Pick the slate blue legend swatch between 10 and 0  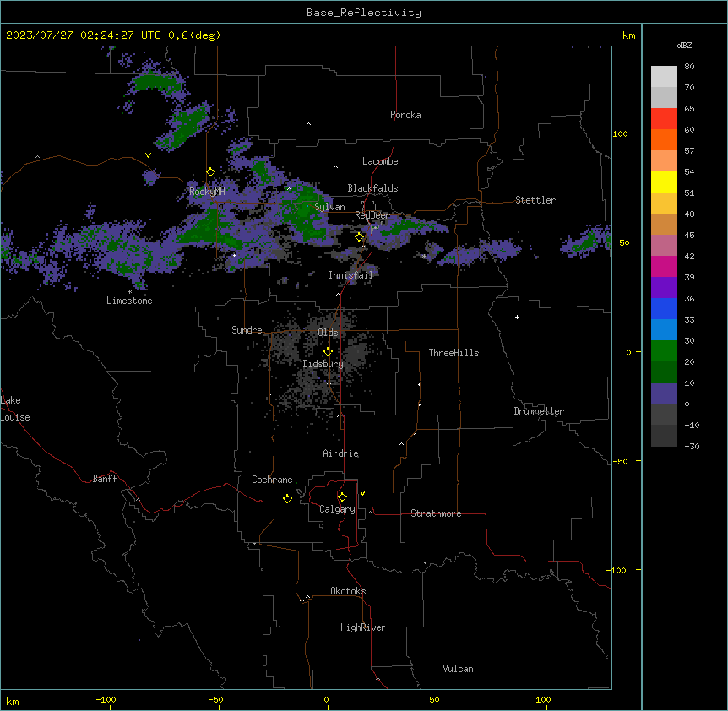click(x=664, y=393)
